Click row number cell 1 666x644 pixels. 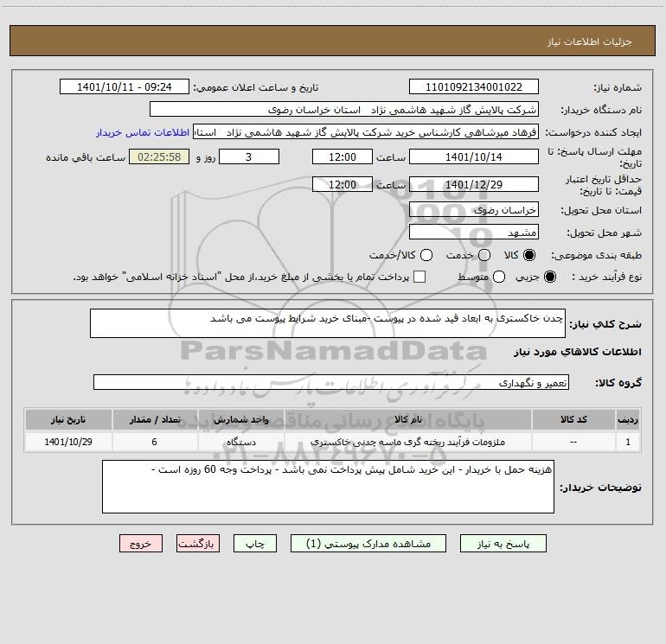628,442
